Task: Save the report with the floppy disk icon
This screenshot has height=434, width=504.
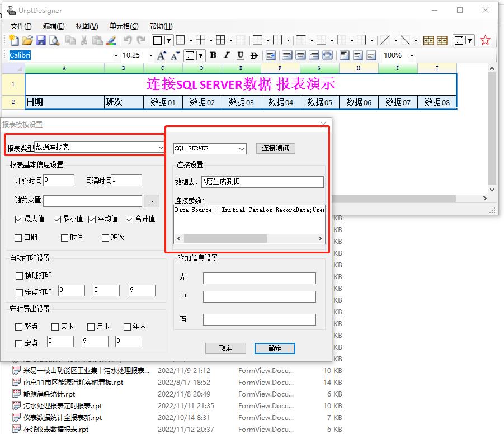Action: point(40,40)
